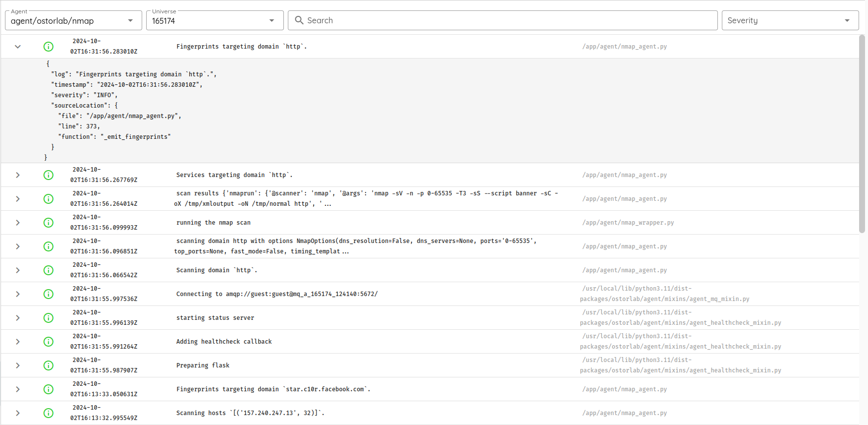Click info icon on 'scanning domain http with options' row

coord(49,246)
